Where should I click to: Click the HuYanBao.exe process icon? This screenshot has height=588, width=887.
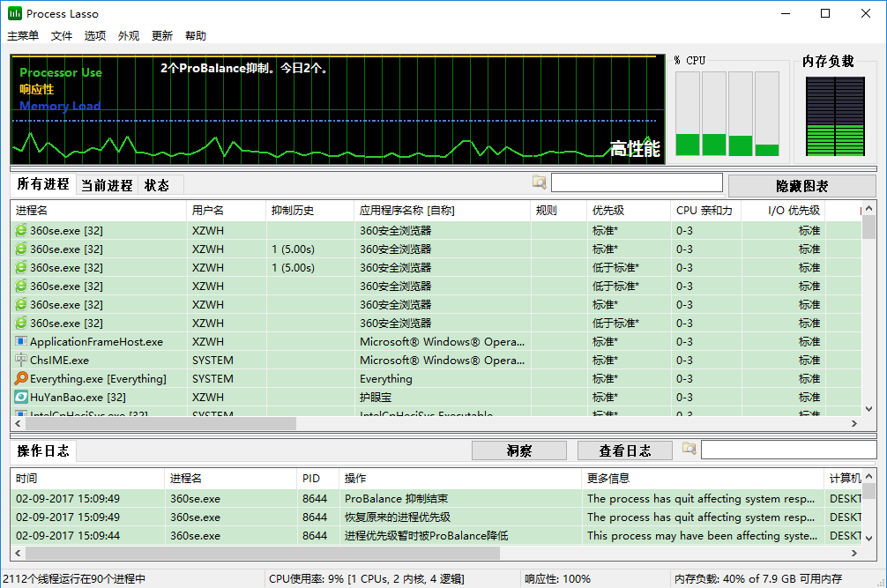pyautogui.click(x=21, y=398)
